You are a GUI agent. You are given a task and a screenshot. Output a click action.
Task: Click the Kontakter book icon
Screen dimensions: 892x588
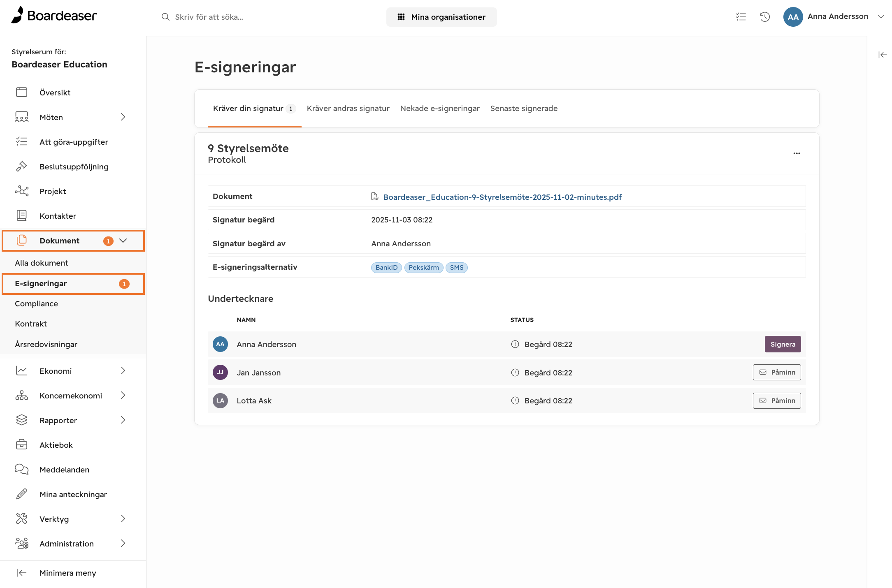point(22,215)
